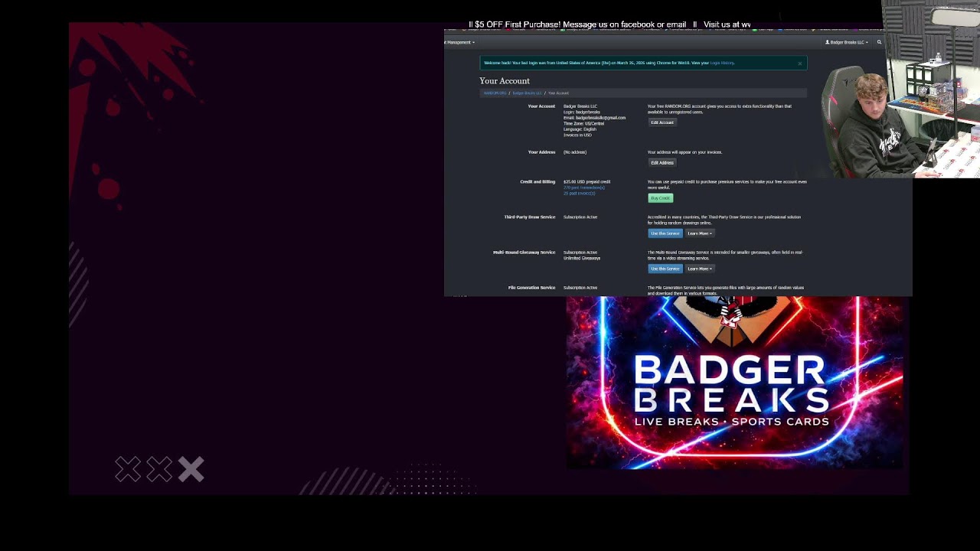The width and height of the screenshot is (980, 551).
Task: Expand Learn More for Multi-Round Giveaway Service
Action: (x=700, y=269)
